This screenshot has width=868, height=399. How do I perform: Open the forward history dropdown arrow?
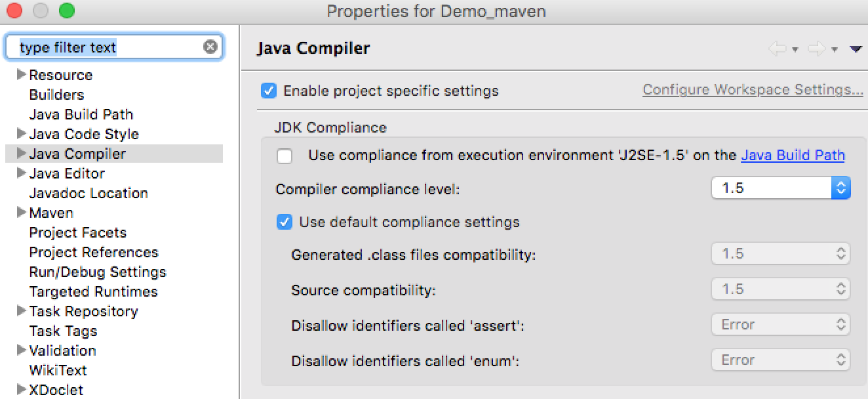(x=835, y=49)
